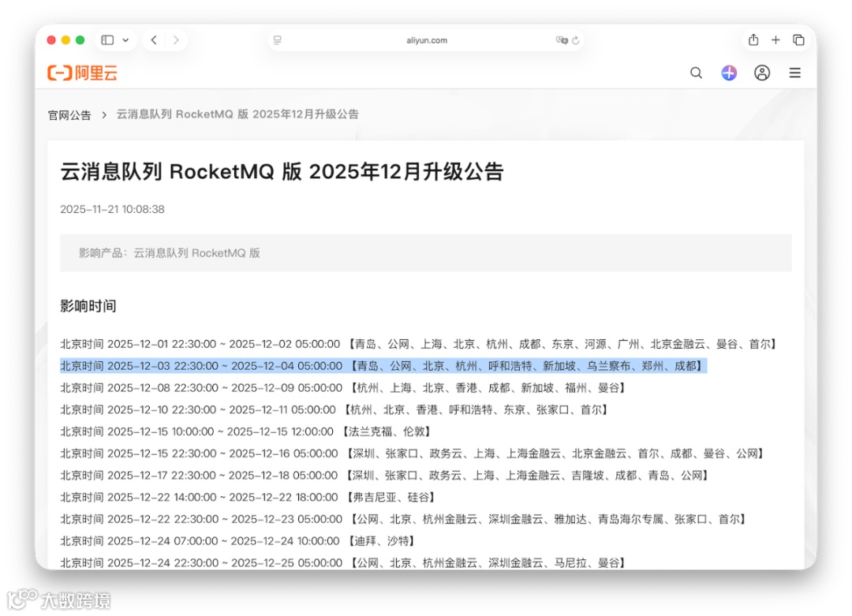Screen dimensions: 852x616
Task: Click the 2025-12-01 22:30:00 schedule row
Action: (420, 344)
